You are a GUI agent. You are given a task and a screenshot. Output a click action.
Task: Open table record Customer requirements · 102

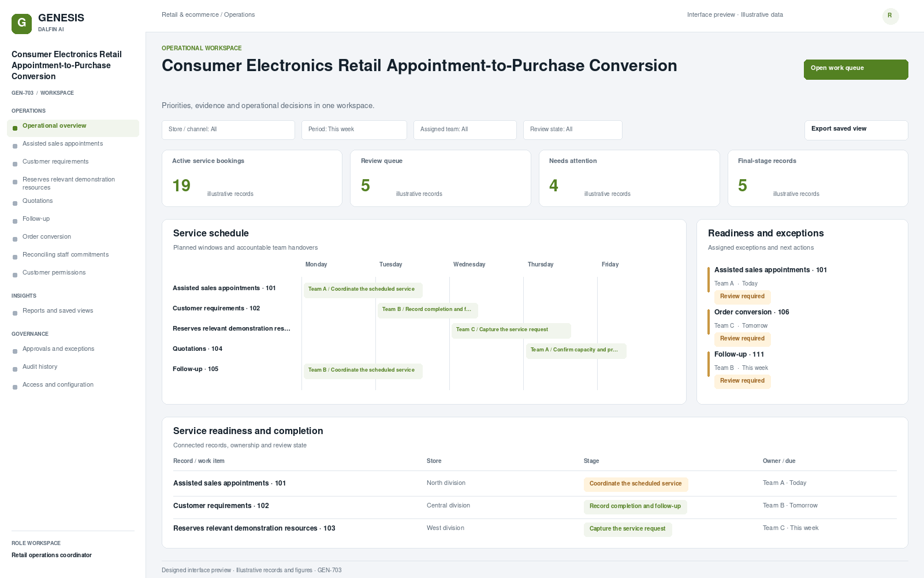(221, 506)
